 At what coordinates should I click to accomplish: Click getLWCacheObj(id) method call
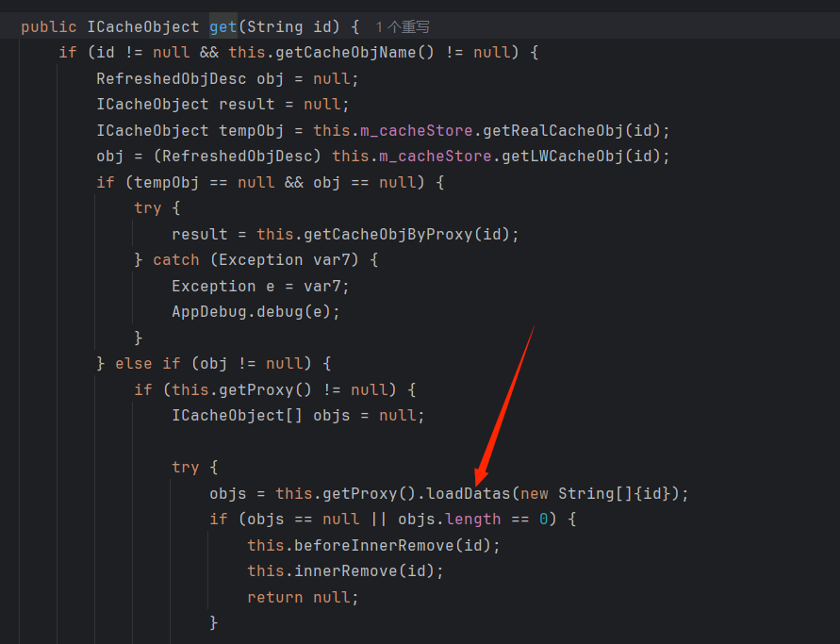[582, 157]
